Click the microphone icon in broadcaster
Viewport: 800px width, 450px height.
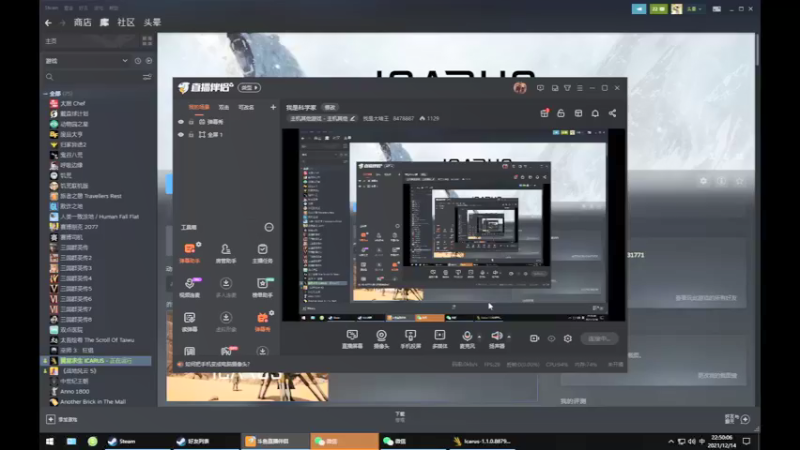pyautogui.click(x=466, y=336)
